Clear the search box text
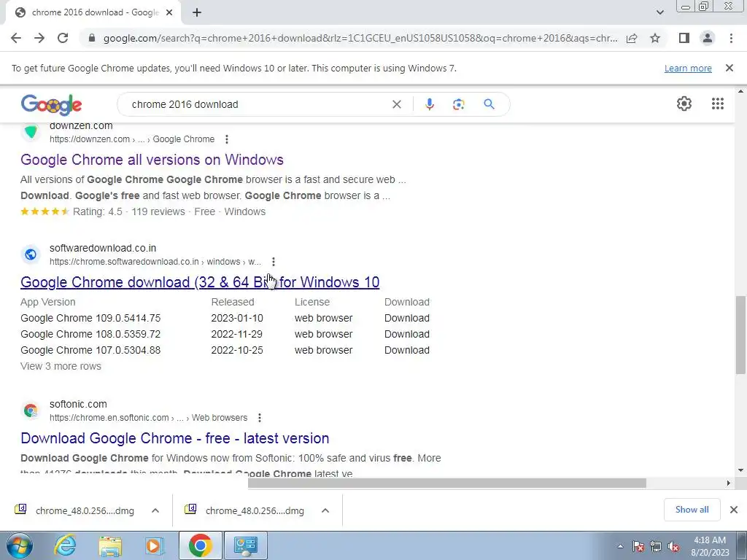Viewport: 747px width, 560px height. point(396,104)
